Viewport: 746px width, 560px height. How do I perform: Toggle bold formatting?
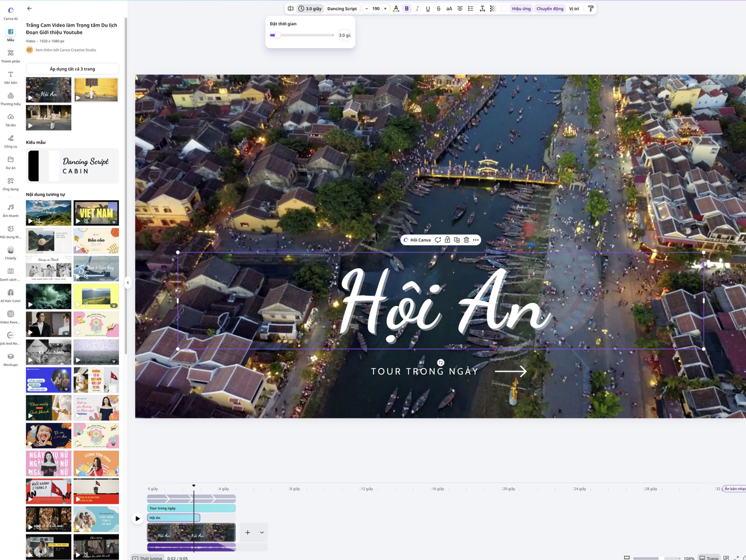407,9
